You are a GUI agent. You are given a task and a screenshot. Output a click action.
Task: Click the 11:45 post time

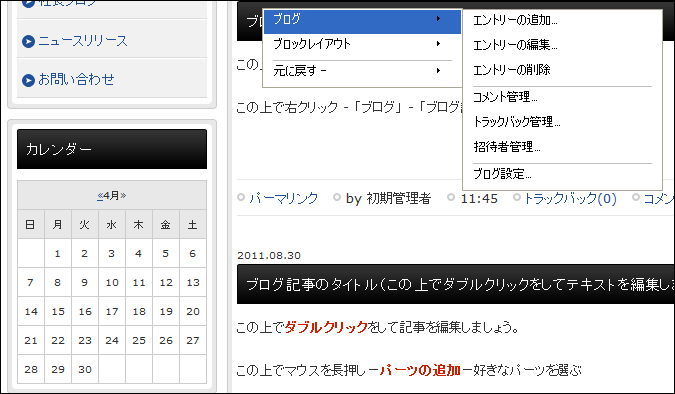(x=479, y=199)
